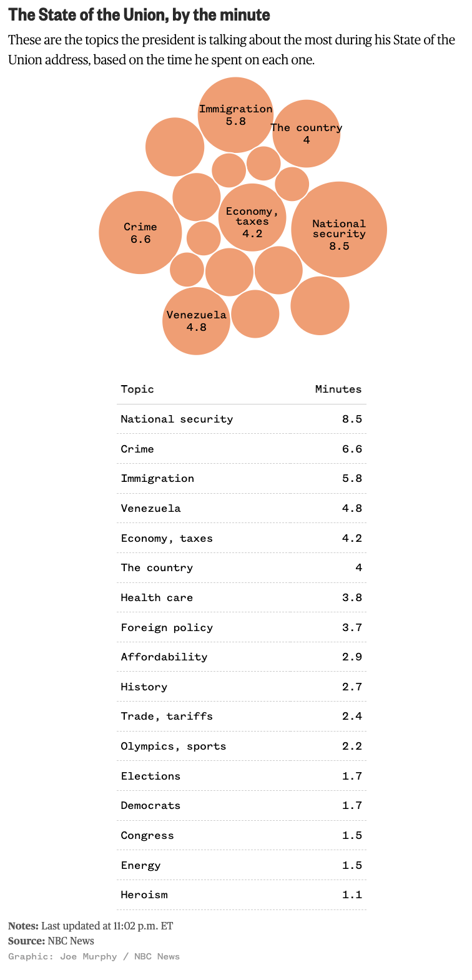Select the Crime 6.6 bubble

pyautogui.click(x=140, y=232)
